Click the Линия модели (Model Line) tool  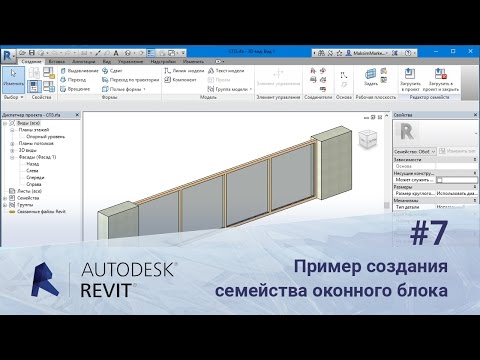184,71
